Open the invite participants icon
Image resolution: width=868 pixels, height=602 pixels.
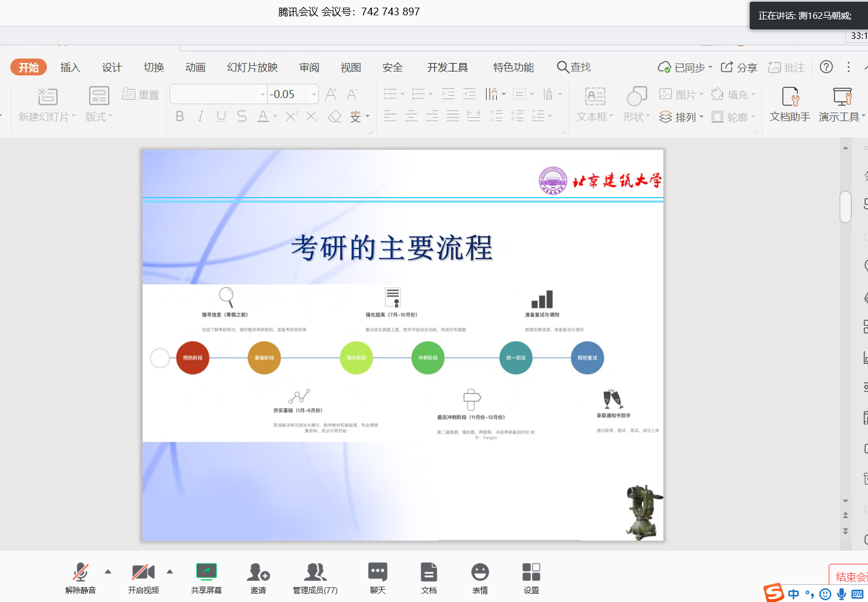coord(258,577)
